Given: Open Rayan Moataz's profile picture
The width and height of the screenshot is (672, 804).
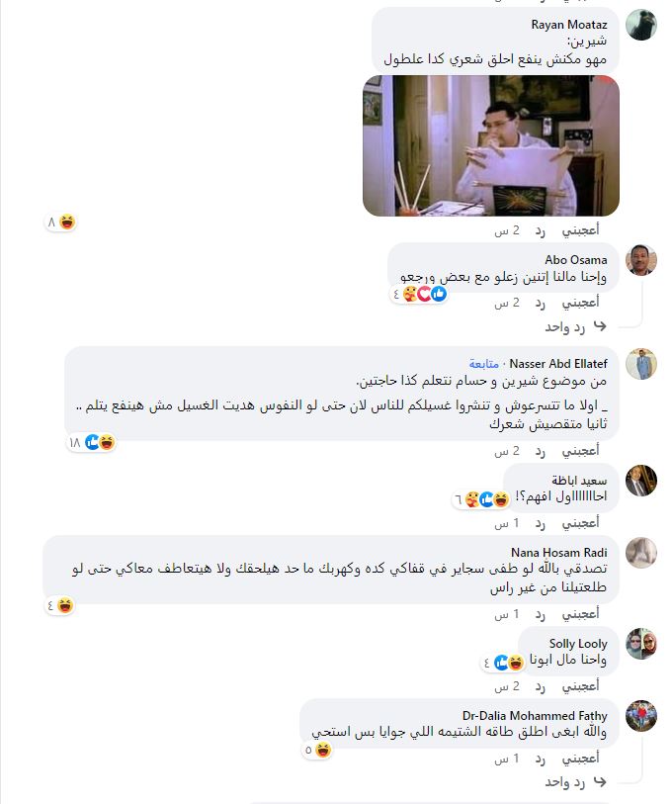Looking at the screenshot, I should tap(640, 25).
